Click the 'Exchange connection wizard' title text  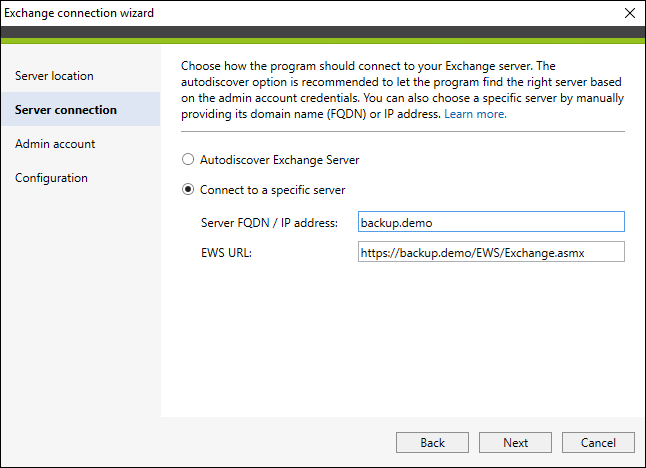click(79, 13)
